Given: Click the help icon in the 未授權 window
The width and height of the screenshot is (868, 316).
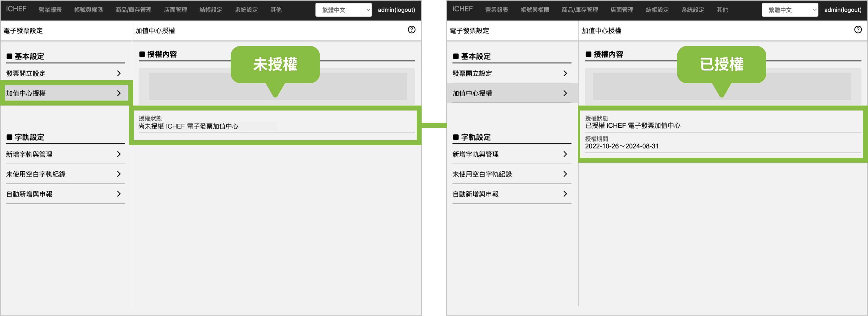Looking at the screenshot, I should [411, 30].
